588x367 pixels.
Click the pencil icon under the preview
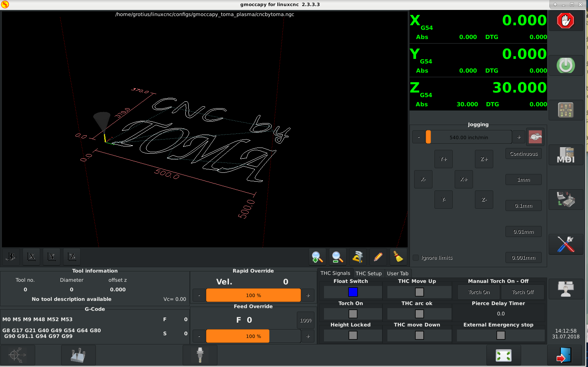(378, 257)
